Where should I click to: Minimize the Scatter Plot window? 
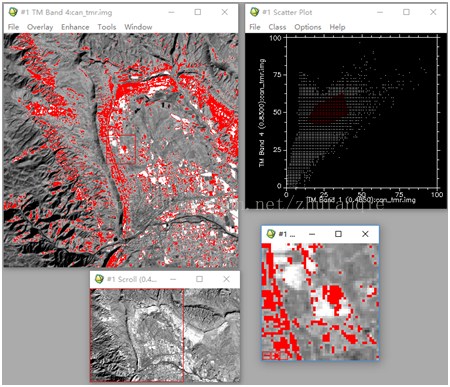380,12
